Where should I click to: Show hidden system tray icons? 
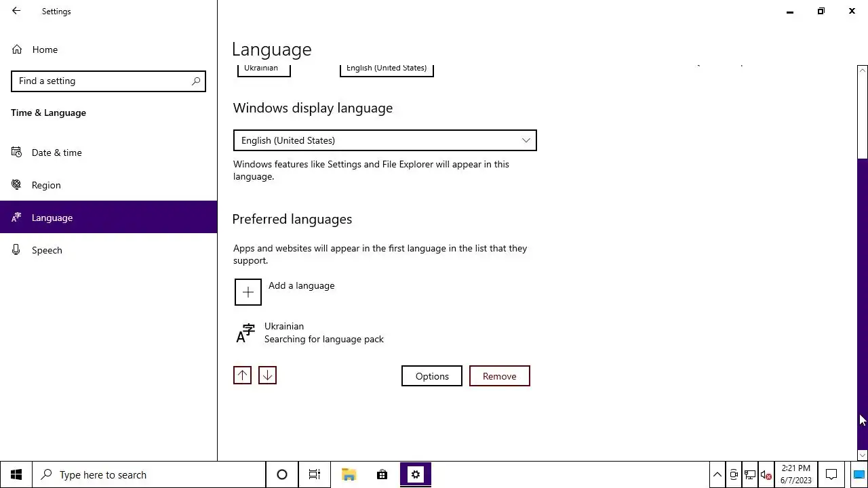(717, 474)
